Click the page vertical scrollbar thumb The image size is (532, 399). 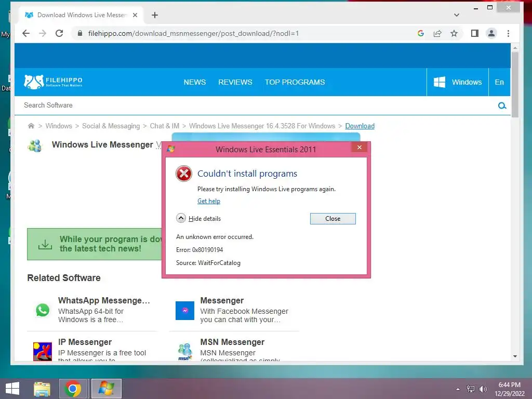tap(515, 85)
